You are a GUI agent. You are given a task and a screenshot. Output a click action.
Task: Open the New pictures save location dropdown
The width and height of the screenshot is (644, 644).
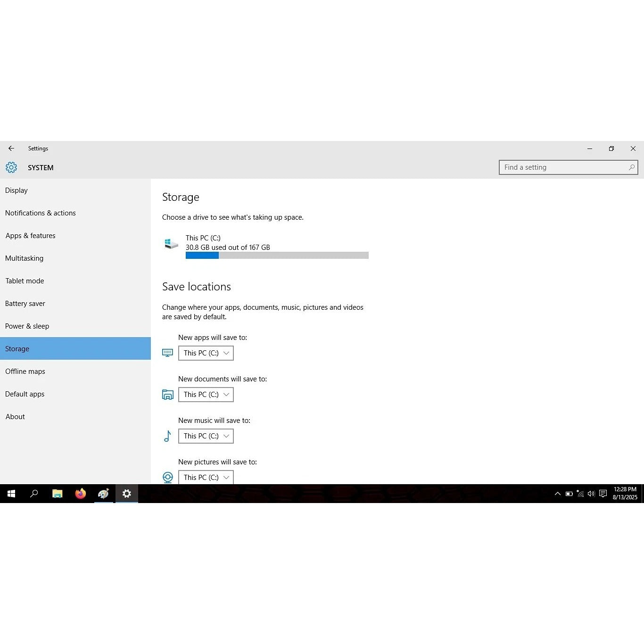pos(206,477)
